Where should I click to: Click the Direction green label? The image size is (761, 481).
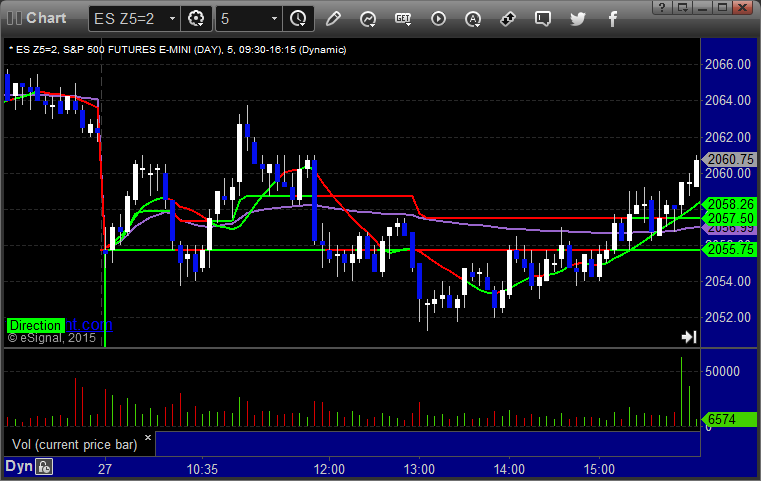[35, 325]
